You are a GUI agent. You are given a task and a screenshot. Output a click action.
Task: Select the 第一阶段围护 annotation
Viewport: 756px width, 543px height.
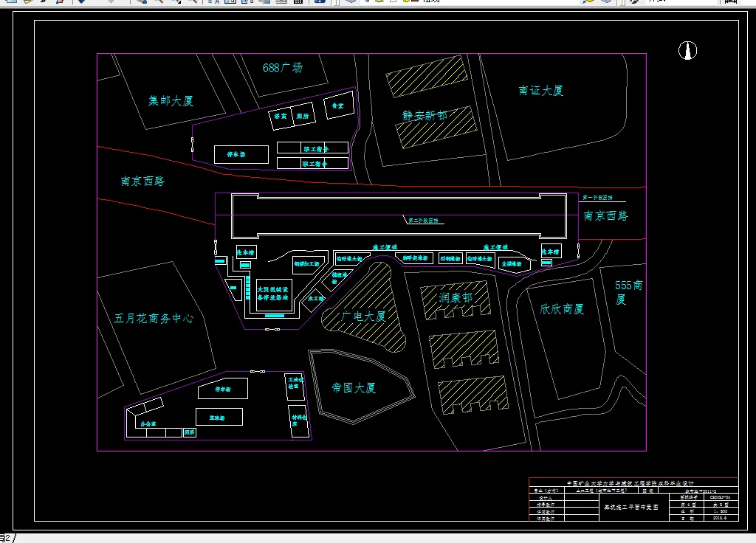[x=597, y=198]
